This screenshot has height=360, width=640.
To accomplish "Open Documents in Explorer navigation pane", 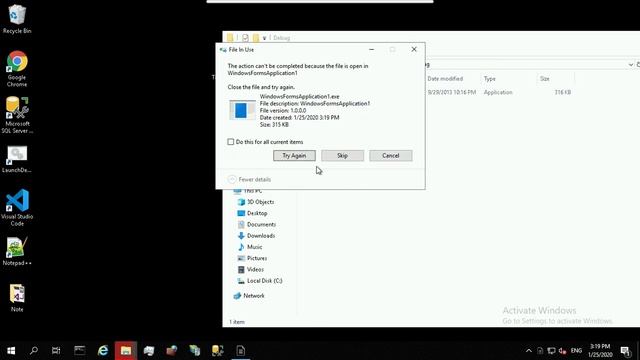I will click(x=257, y=224).
